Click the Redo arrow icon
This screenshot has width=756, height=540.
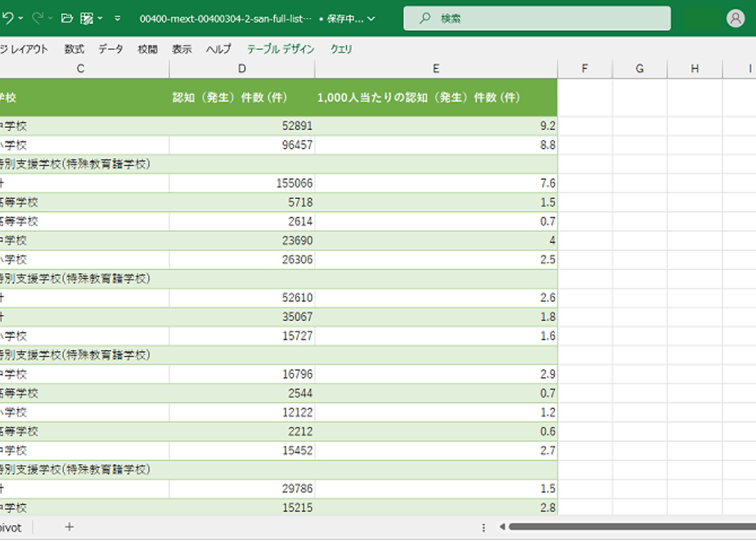[x=38, y=18]
